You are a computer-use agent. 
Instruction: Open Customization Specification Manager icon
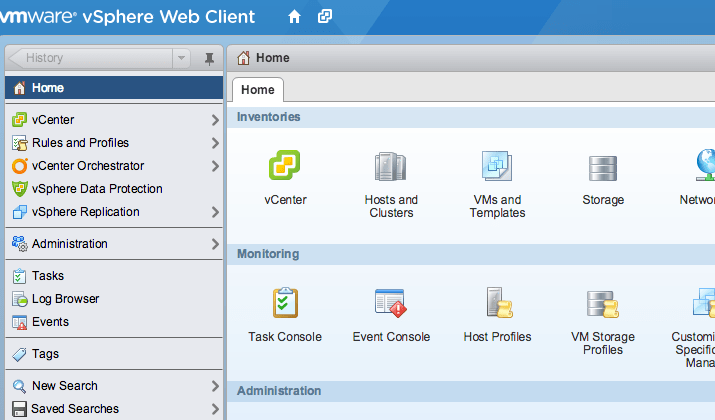pos(704,302)
